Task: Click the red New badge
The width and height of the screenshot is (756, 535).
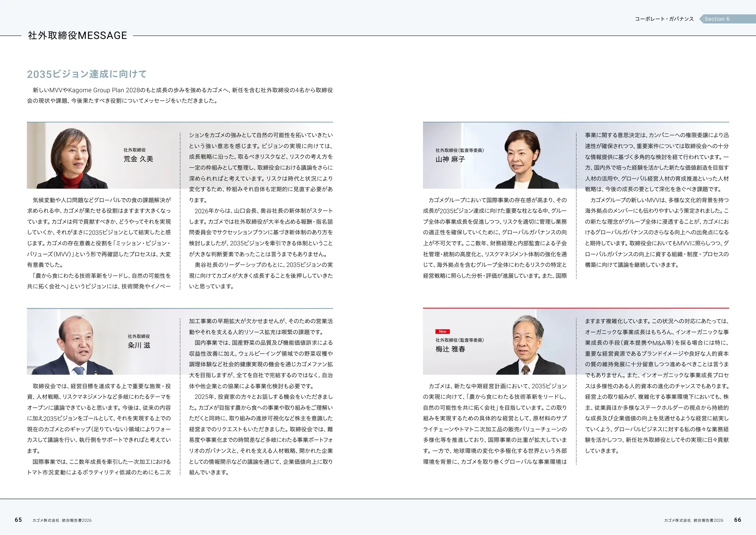Action: [442, 332]
